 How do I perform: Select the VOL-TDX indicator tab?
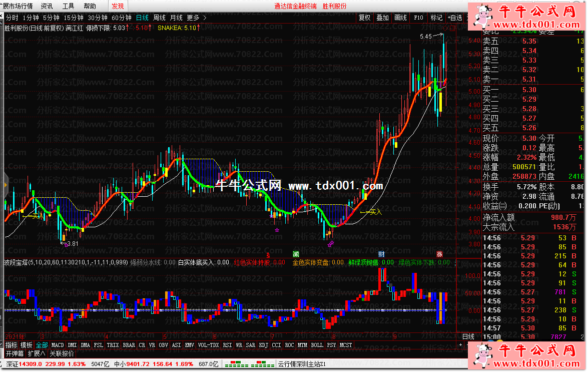[208, 345]
